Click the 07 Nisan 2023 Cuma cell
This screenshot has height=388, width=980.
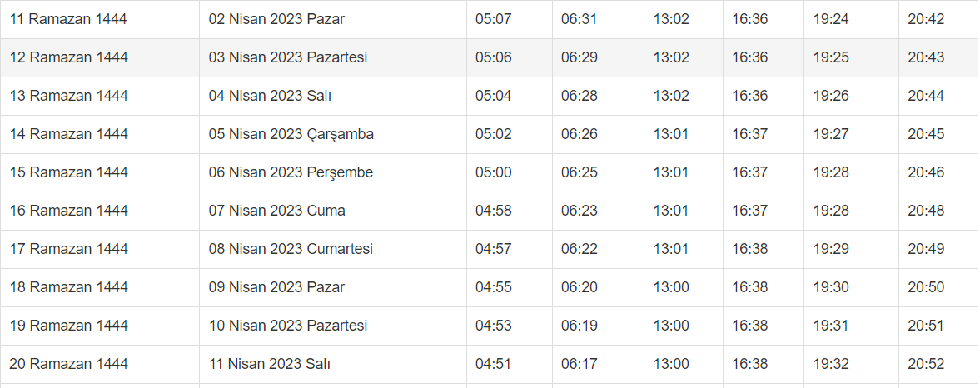(276, 211)
